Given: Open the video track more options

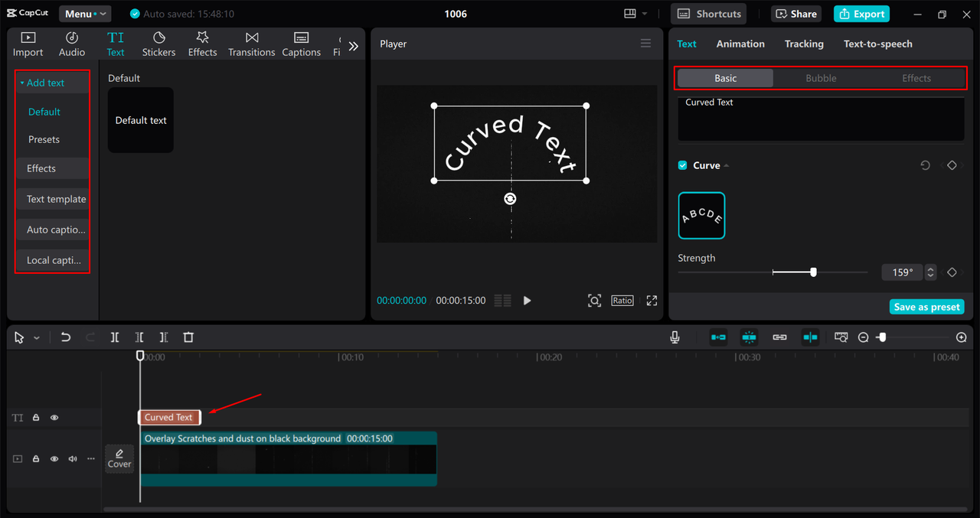Looking at the screenshot, I should click(x=91, y=459).
